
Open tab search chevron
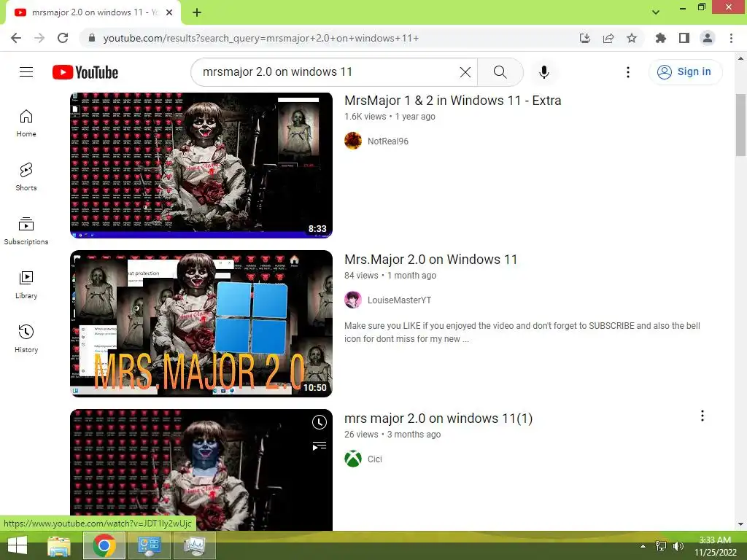[x=656, y=12]
